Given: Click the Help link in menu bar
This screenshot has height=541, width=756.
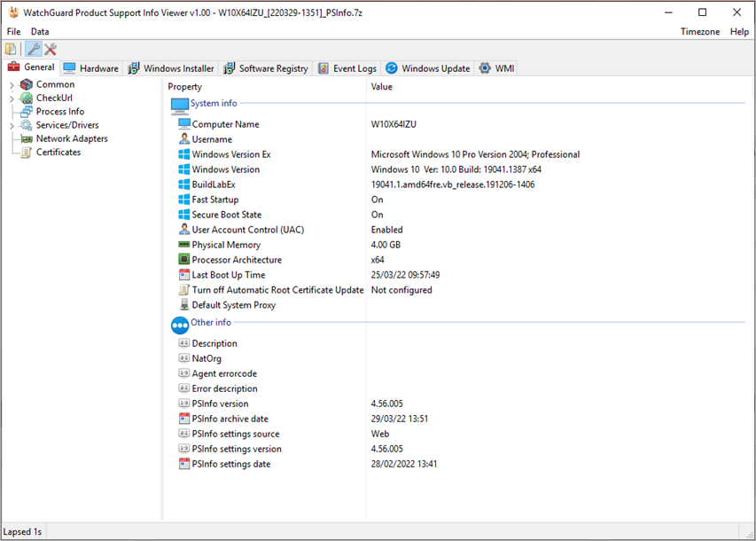Looking at the screenshot, I should [740, 31].
